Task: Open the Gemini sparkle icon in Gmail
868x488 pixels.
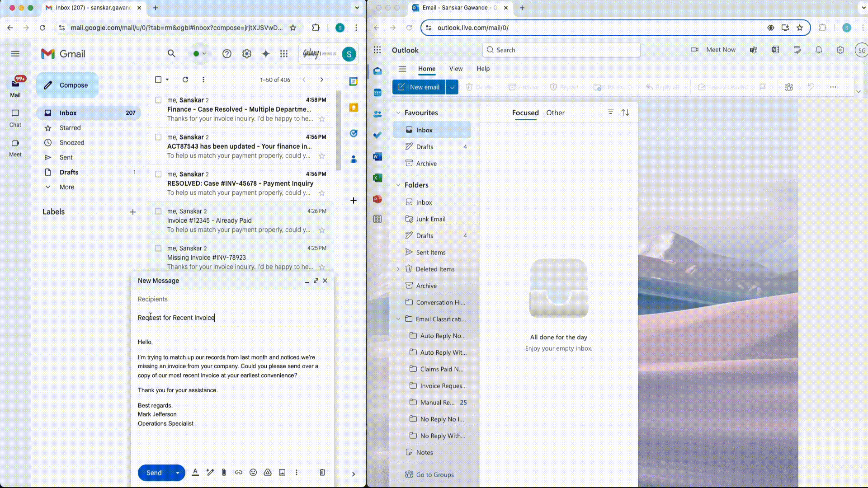Action: 266,54
